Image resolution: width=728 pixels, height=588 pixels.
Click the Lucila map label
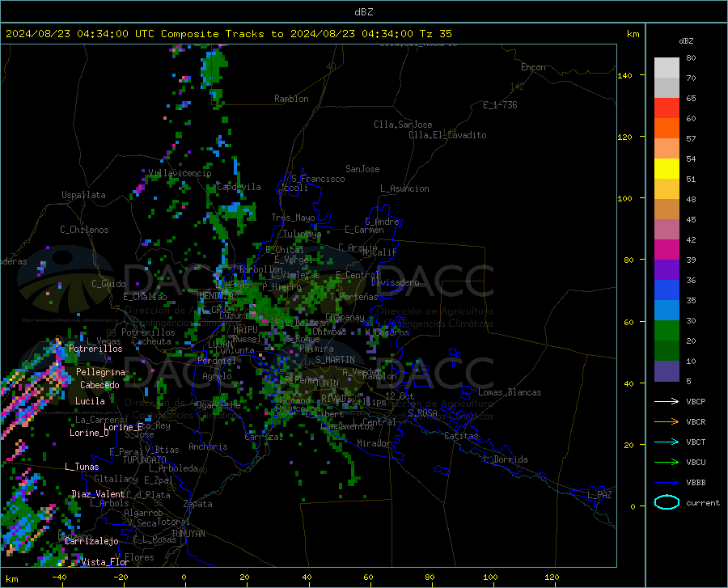click(x=90, y=401)
